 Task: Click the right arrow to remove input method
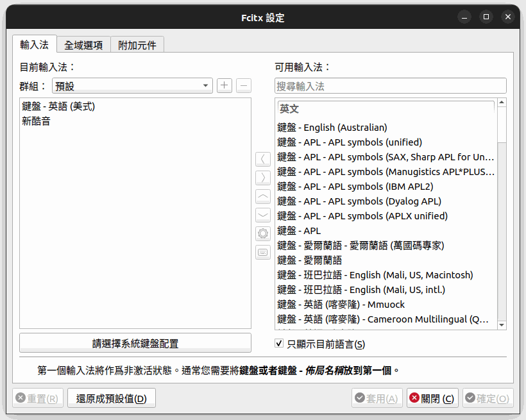(263, 178)
